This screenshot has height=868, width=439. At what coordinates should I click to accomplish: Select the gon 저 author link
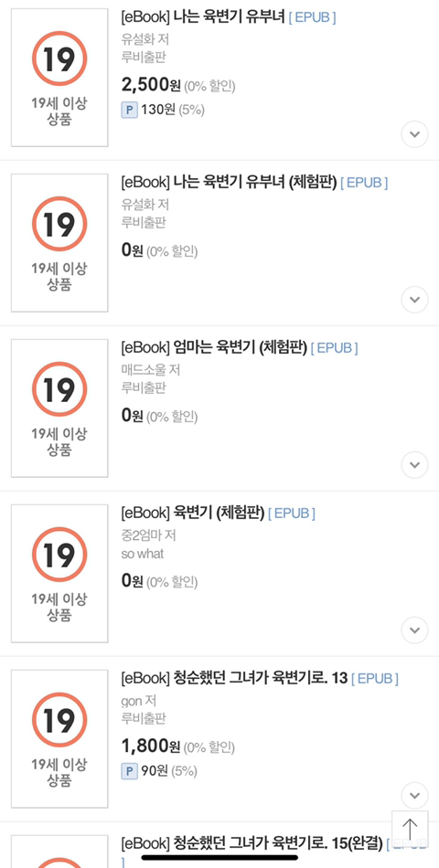[x=139, y=701]
